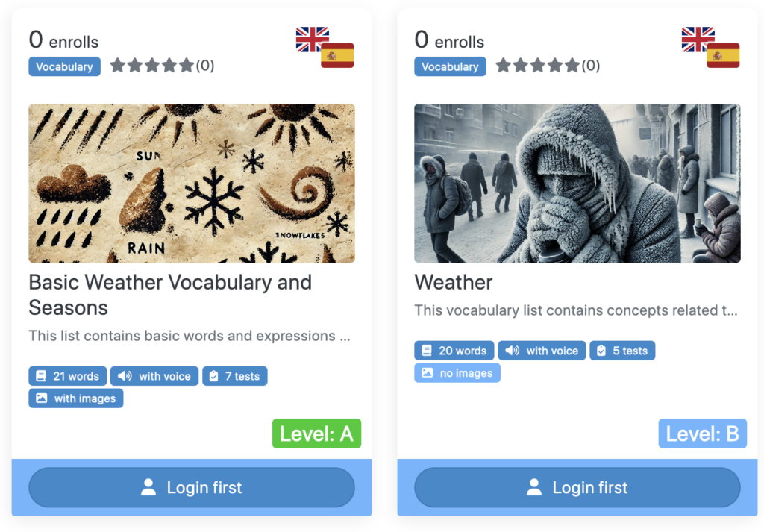Click Login first button on the Weather card
This screenshot has width=764, height=532.
(577, 488)
